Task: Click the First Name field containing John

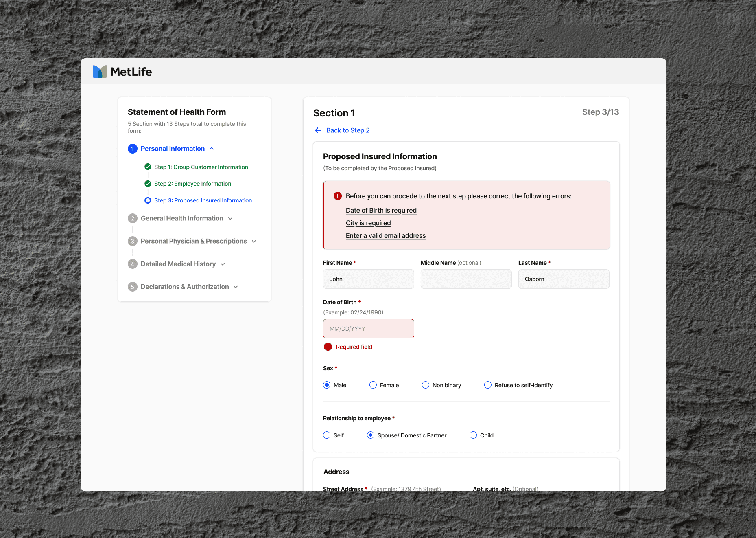Action: pos(369,279)
